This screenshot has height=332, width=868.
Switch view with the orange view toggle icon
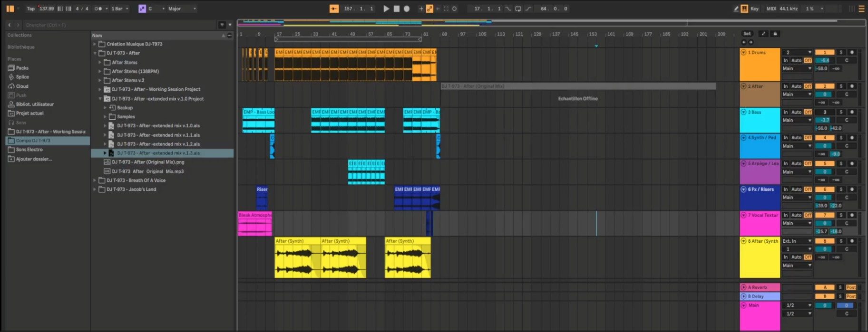[10, 9]
